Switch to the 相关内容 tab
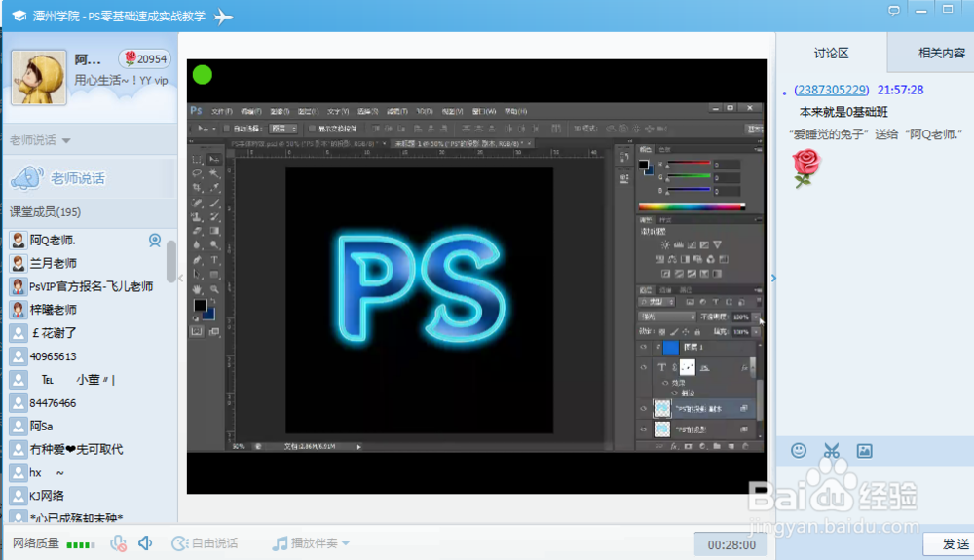The width and height of the screenshot is (974, 560). pyautogui.click(x=941, y=53)
